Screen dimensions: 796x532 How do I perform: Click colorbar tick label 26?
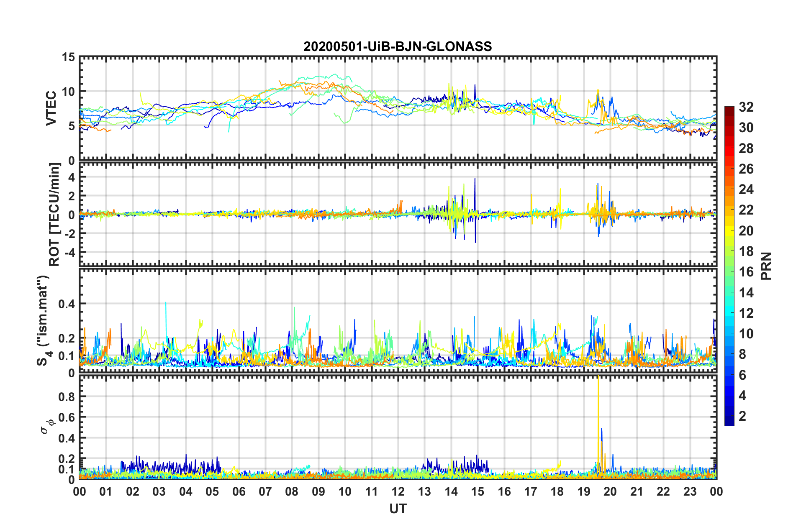click(x=746, y=169)
